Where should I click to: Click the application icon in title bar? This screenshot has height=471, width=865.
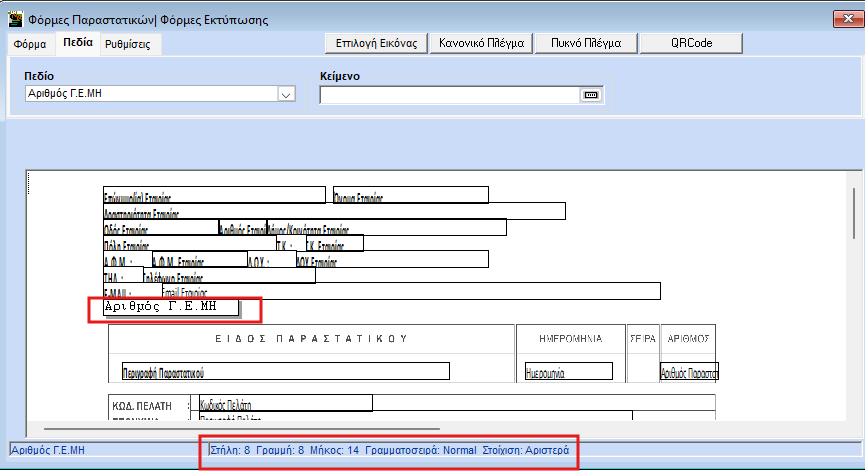pos(15,19)
